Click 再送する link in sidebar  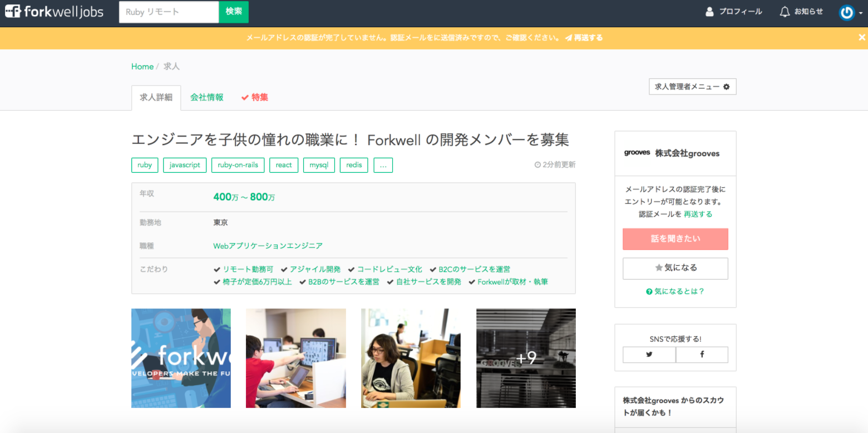(698, 214)
